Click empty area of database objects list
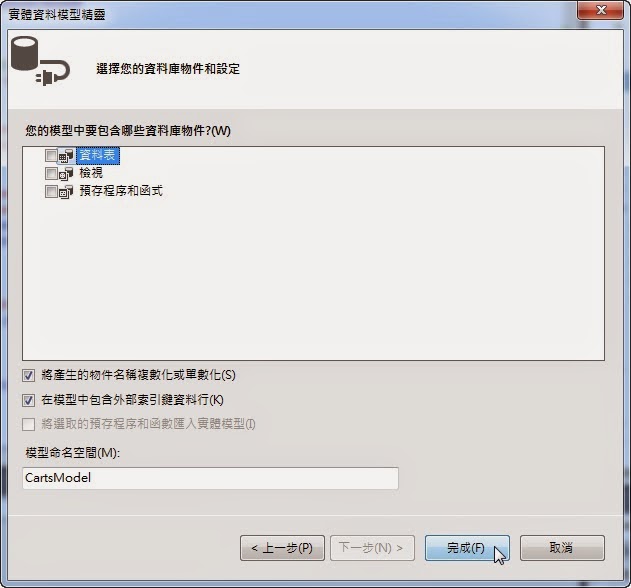 314,278
